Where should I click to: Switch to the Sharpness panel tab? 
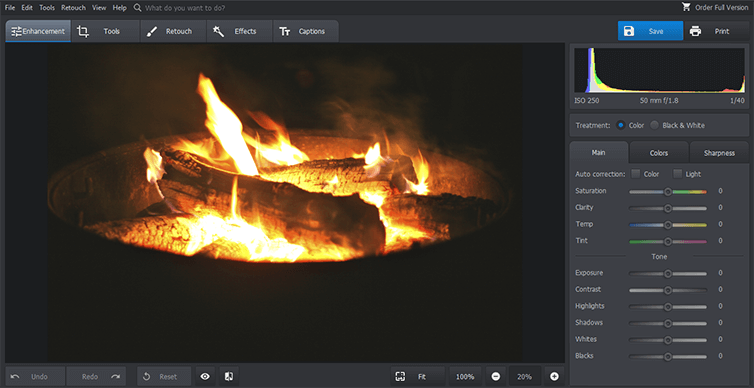[719, 153]
